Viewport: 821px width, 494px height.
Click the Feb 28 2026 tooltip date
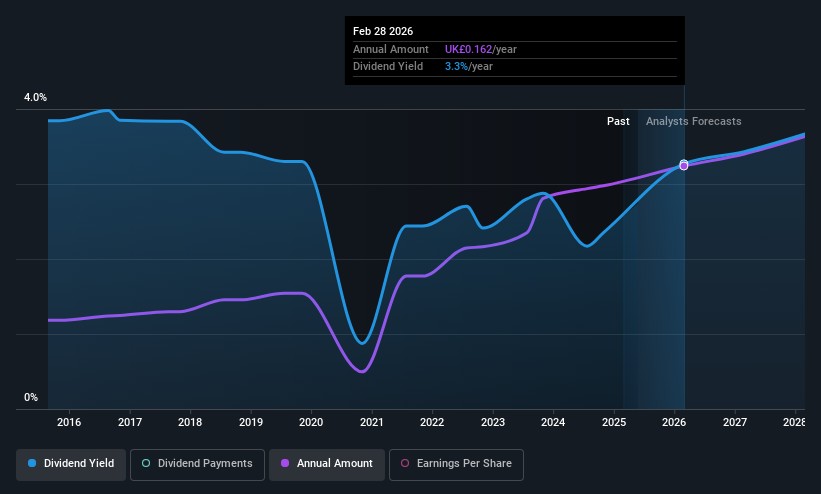(381, 32)
